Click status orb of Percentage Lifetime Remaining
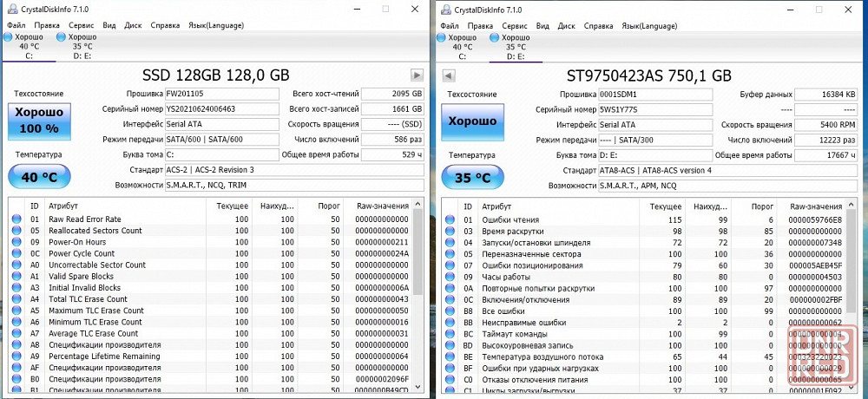This screenshot has height=399, width=868. click(16, 356)
